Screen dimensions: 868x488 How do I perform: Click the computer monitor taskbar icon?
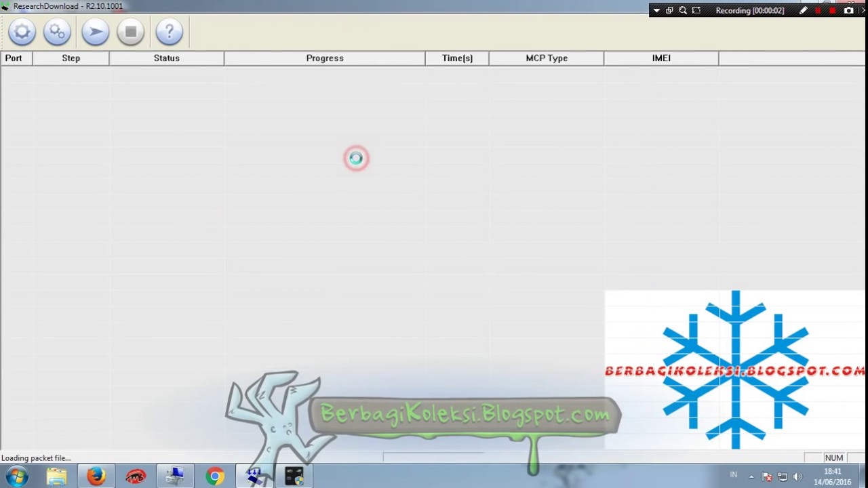tap(175, 476)
